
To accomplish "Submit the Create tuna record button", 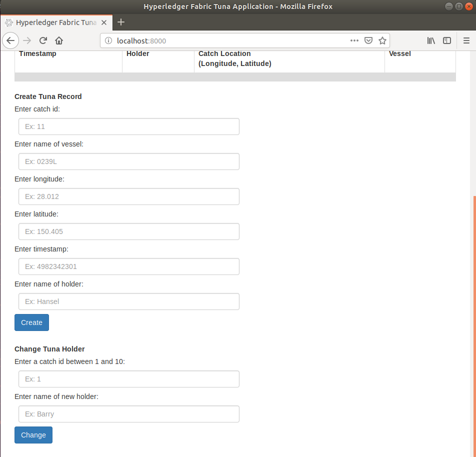I will coord(31,322).
